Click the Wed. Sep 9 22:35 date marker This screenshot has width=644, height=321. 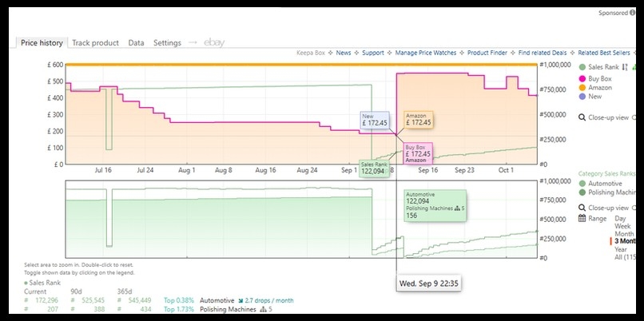pos(428,283)
